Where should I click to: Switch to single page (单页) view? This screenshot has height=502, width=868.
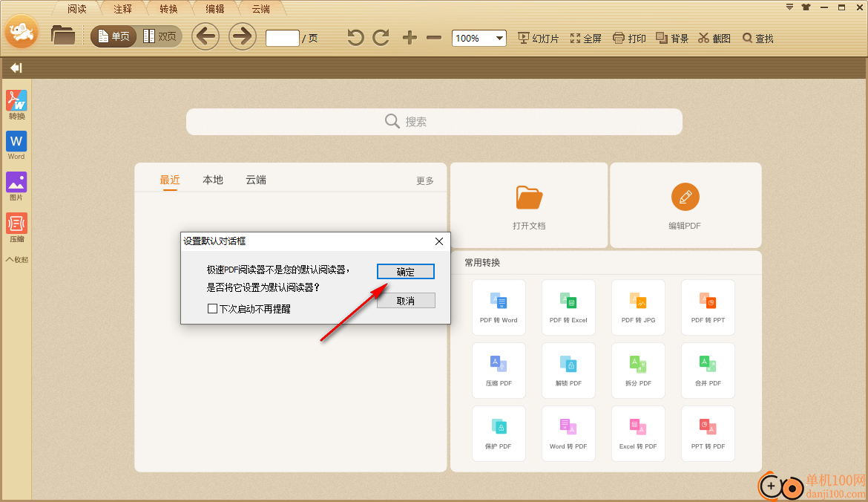point(114,36)
